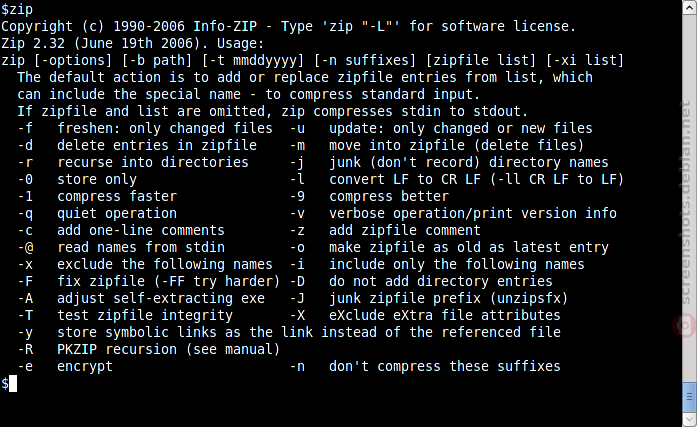The image size is (697, 427).
Task: Click the blue scrollbar thumb grip
Action: pos(689,396)
